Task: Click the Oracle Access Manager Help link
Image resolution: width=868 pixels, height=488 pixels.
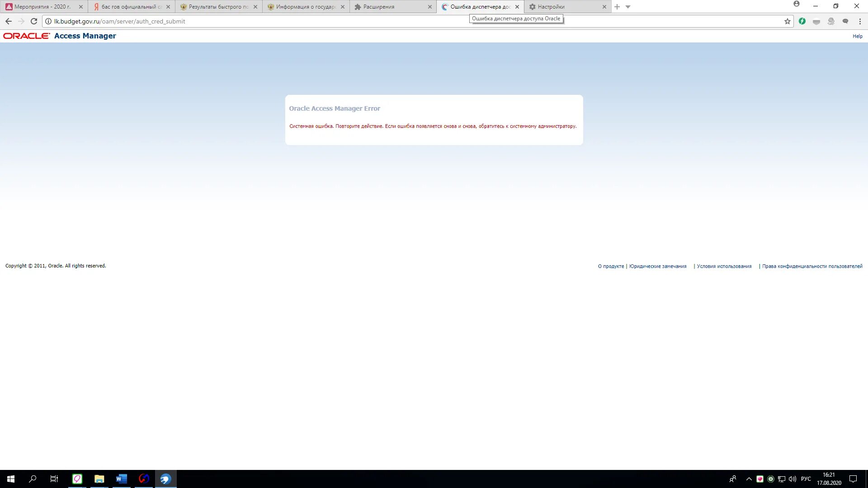Action: pos(858,36)
